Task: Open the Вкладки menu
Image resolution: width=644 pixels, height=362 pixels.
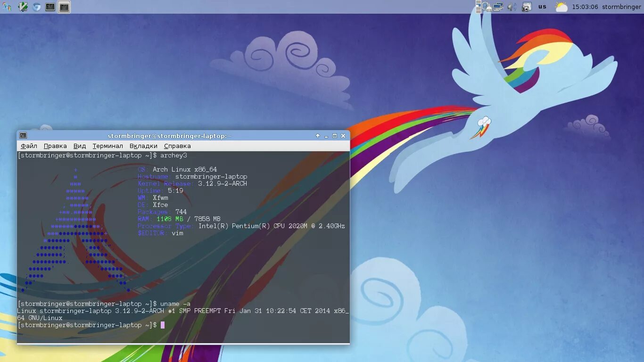Action: tap(143, 146)
